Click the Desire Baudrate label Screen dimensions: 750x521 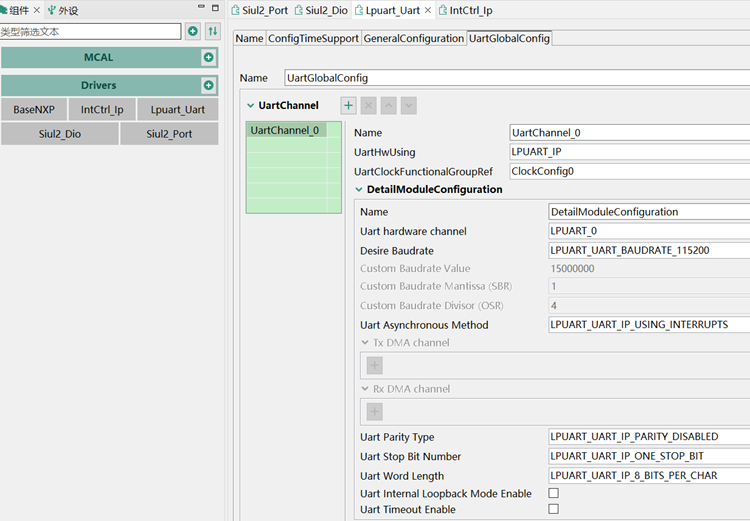coord(397,251)
